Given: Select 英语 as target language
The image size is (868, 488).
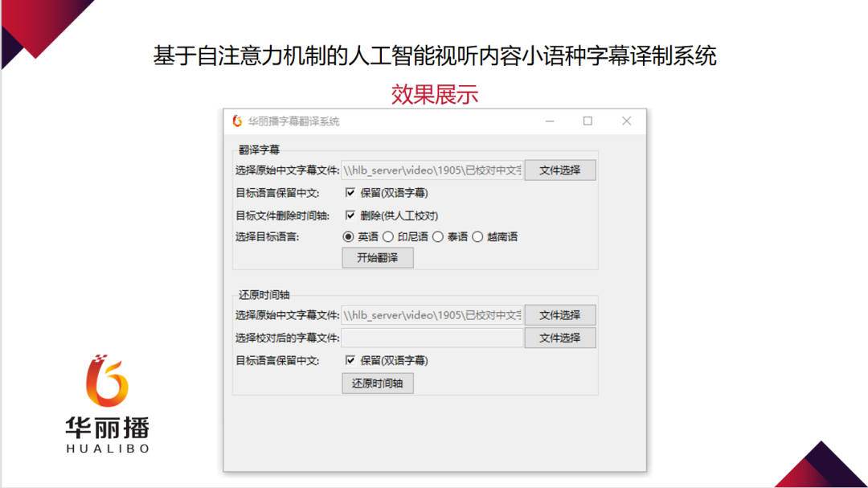Looking at the screenshot, I should click(348, 237).
